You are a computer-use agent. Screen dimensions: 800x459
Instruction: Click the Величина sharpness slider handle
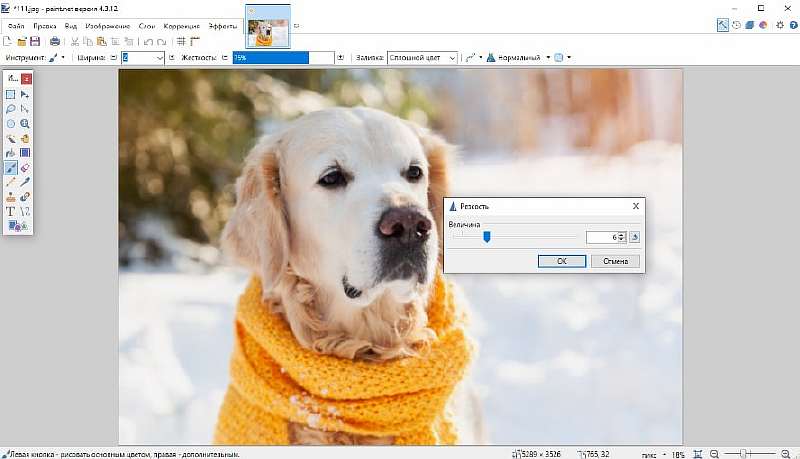487,237
